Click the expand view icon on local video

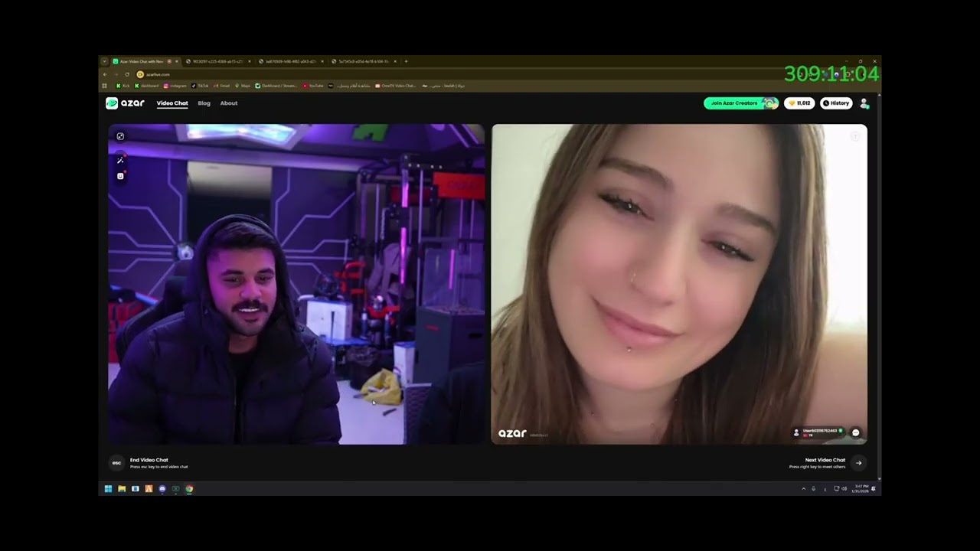(120, 136)
